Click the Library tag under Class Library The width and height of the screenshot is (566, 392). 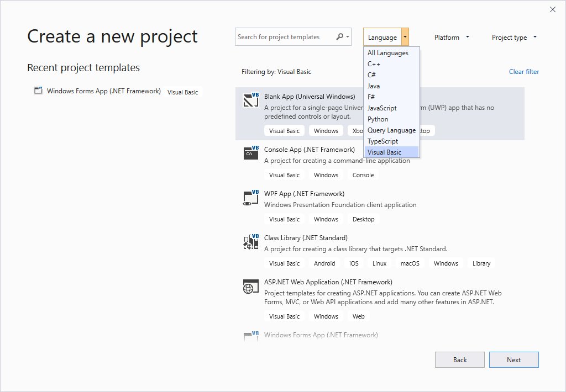pyautogui.click(x=481, y=263)
